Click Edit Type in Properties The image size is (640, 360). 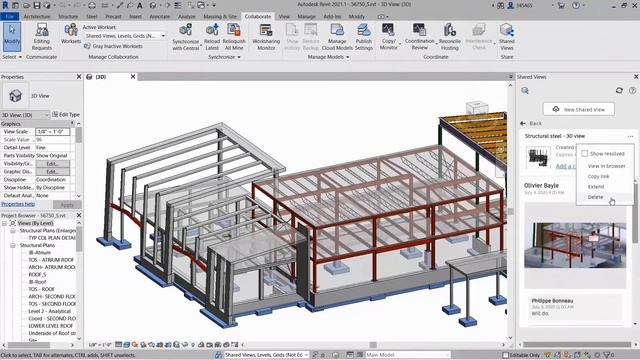tap(66, 115)
